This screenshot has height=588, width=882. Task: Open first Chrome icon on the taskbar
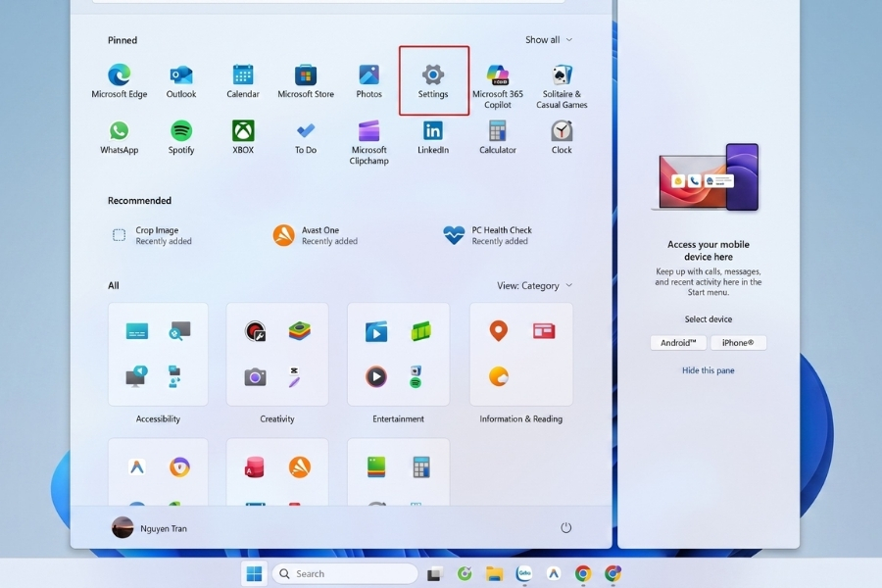pos(583,573)
